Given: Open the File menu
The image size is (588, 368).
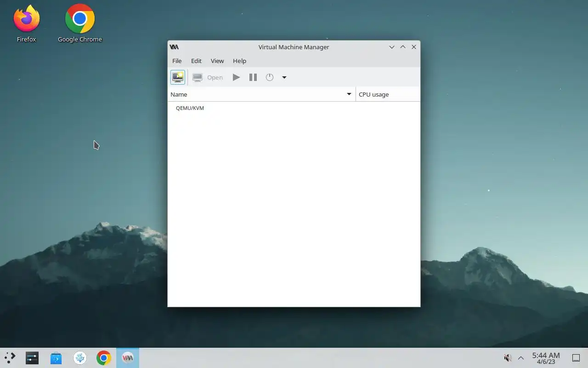Looking at the screenshot, I should (x=177, y=61).
